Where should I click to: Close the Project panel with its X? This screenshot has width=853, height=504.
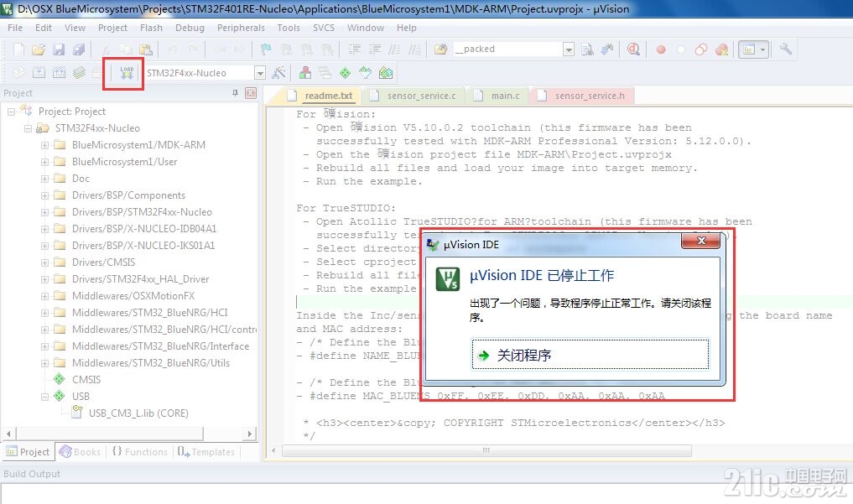tap(251, 93)
